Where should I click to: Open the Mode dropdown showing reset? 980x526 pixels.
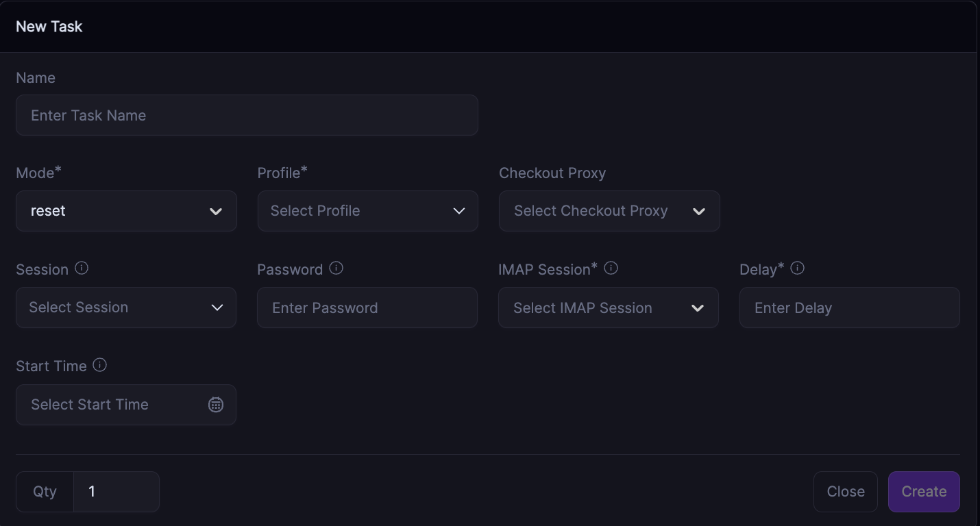117,211
